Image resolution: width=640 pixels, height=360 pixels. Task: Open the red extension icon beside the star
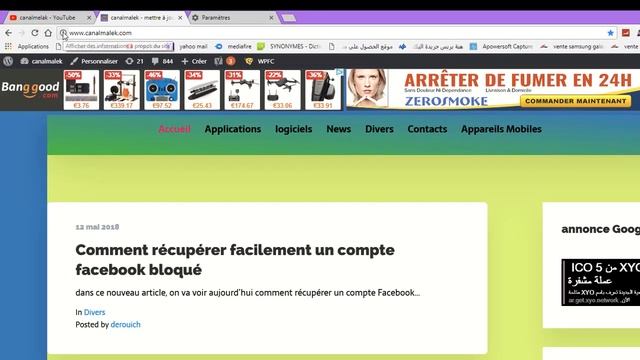click(626, 33)
